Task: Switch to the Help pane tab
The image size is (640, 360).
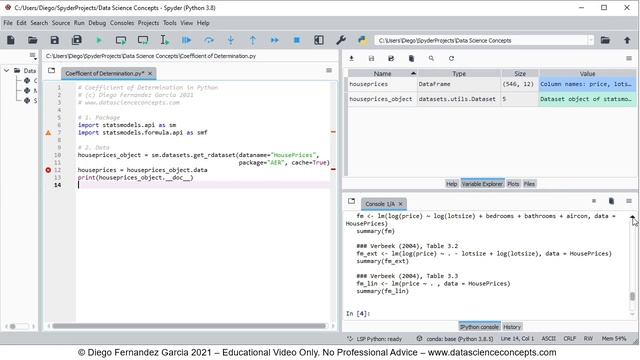Action: 451,184
